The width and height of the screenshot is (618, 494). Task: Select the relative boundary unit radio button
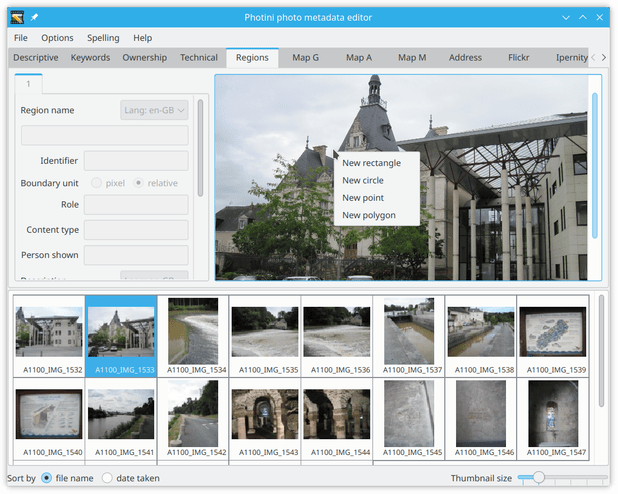(x=138, y=183)
